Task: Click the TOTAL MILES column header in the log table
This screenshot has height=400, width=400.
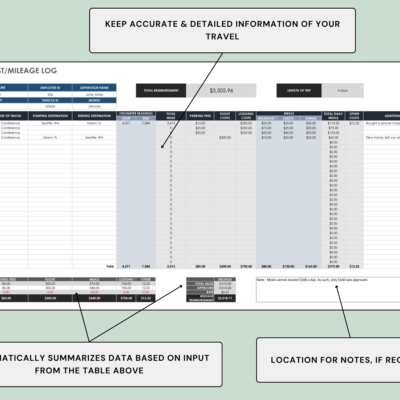Action: pos(171,116)
